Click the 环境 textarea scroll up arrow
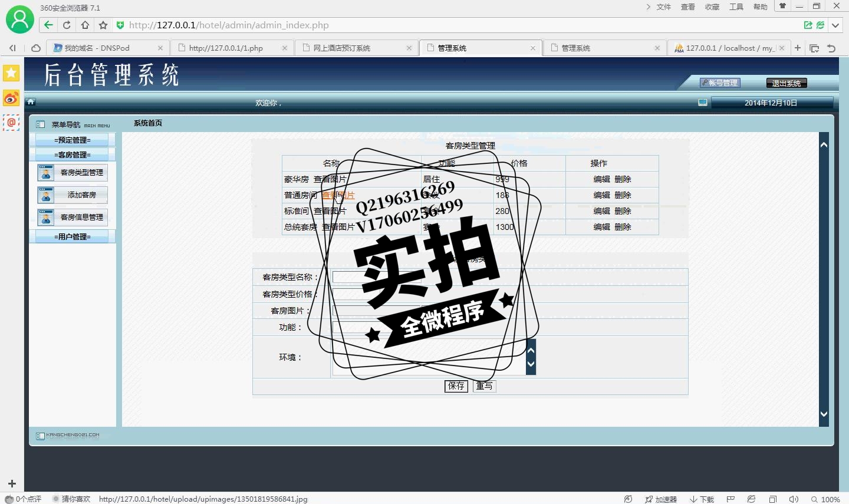This screenshot has height=504, width=849. click(x=531, y=350)
